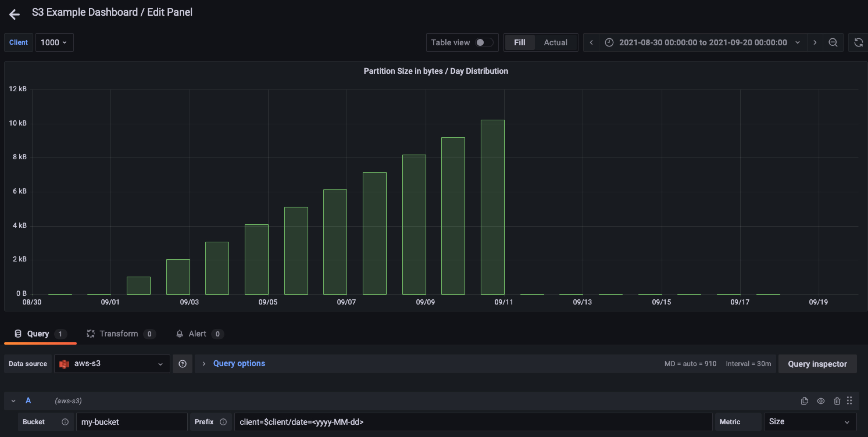
Task: Shift time range backward with left arrow
Action: [591, 42]
